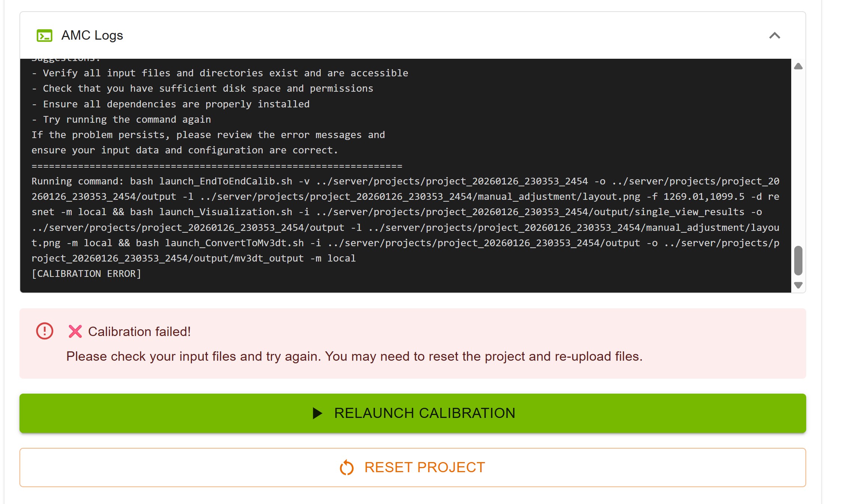The height and width of the screenshot is (504, 841).
Task: Click the circled exclamation error icon
Action: tap(45, 331)
